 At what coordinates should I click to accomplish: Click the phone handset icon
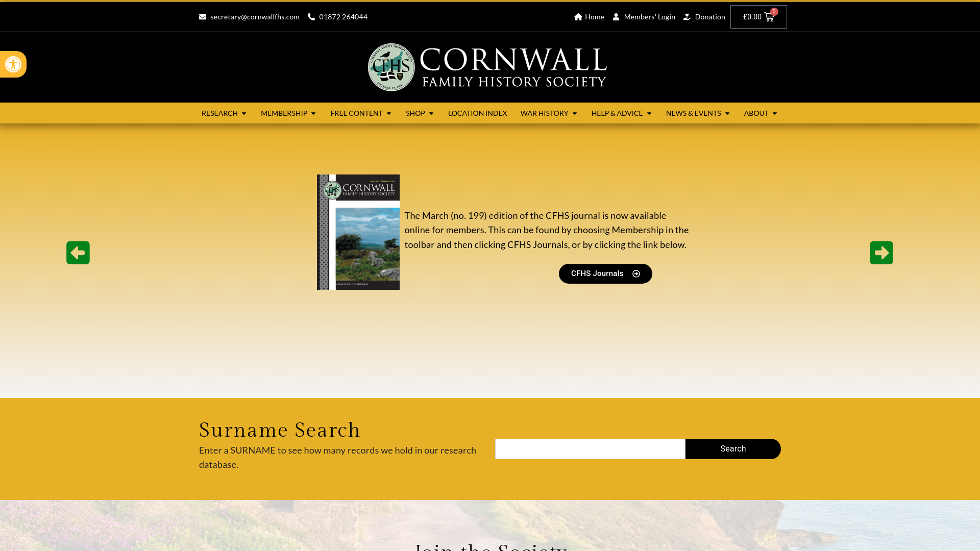pos(311,17)
